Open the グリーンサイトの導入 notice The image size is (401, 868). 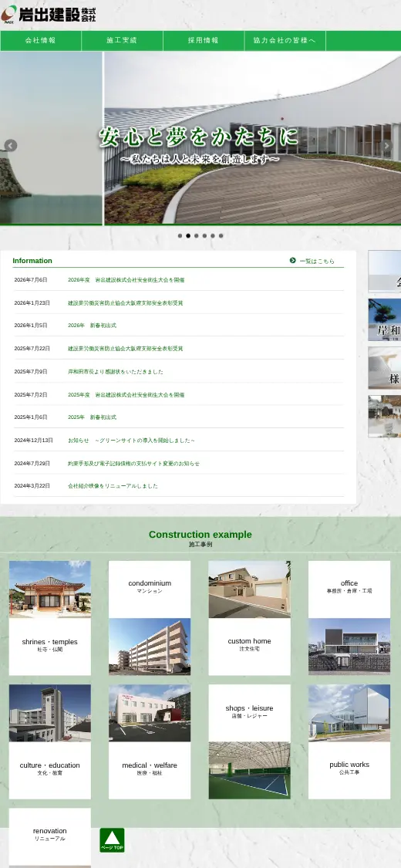[x=131, y=441]
